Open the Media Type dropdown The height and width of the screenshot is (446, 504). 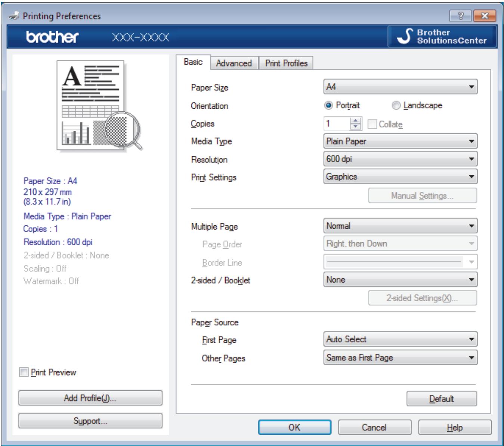[x=401, y=141]
